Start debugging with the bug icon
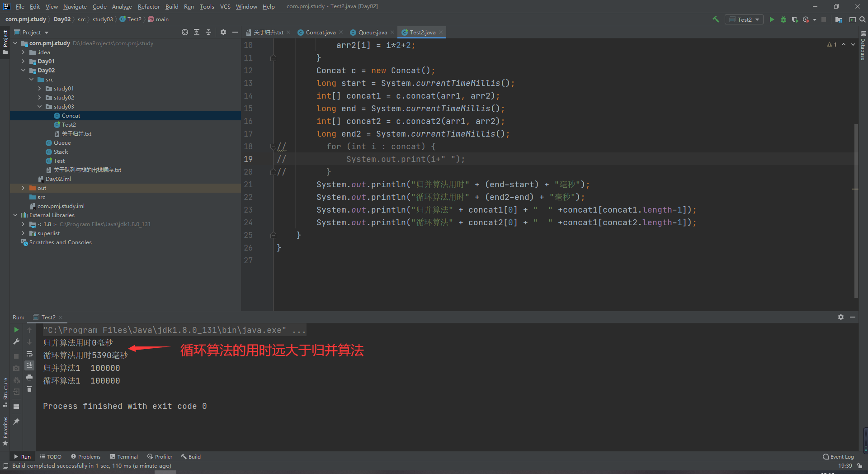868x474 pixels. coord(783,19)
